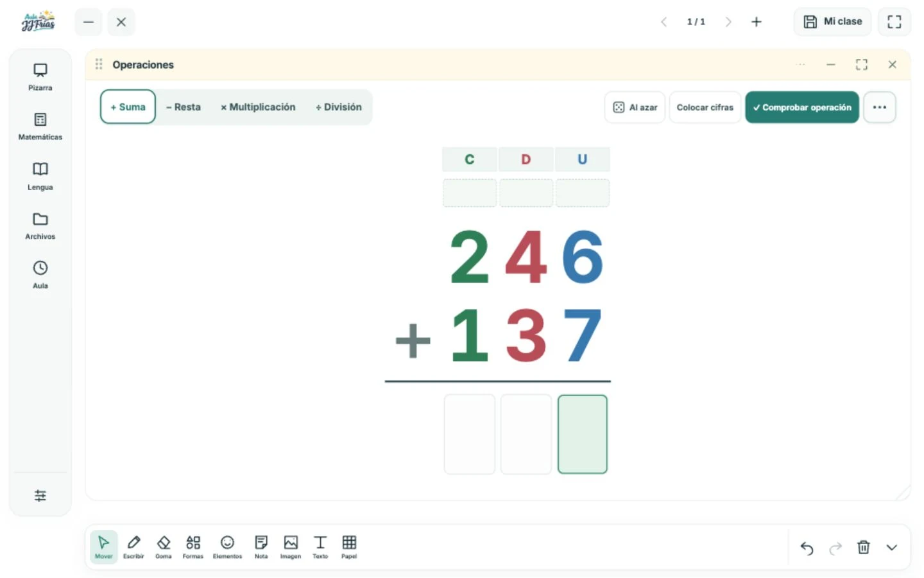924x578 pixels.
Task: Open the Papel grid background tool
Action: [x=349, y=547]
